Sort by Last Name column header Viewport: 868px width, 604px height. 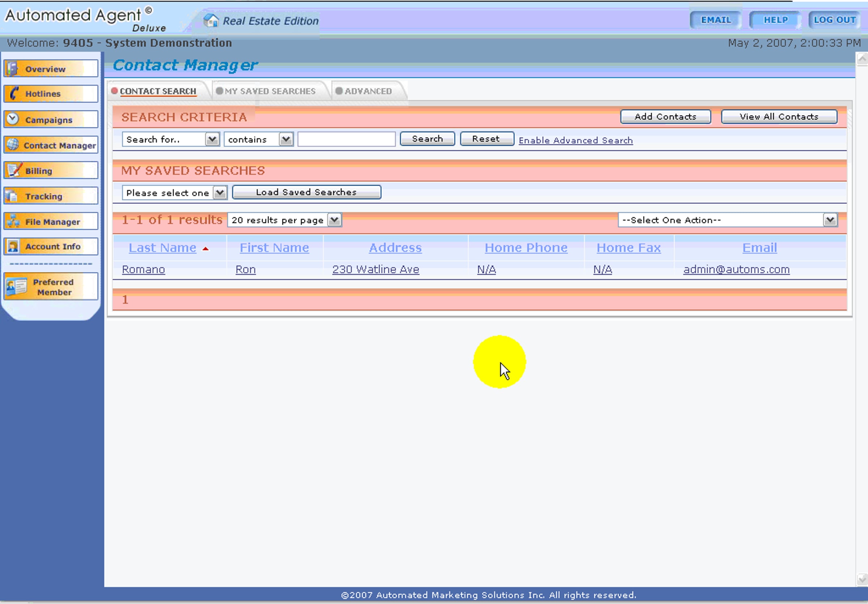[162, 248]
